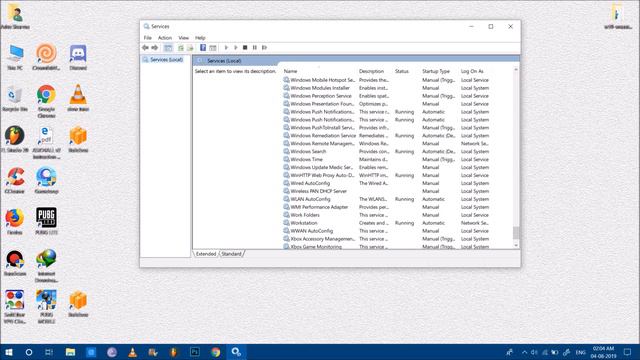This screenshot has height=360, width=640.
Task: Click the Export List toolbar icon
Action: 190,48
